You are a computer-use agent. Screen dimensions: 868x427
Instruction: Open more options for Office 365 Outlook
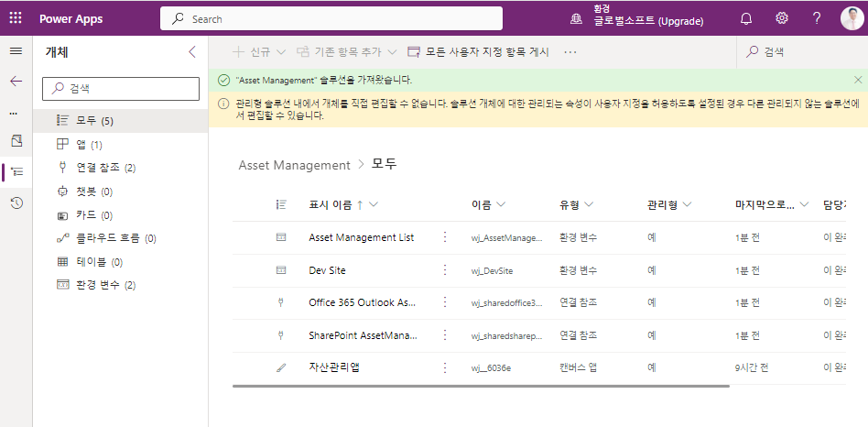[444, 303]
